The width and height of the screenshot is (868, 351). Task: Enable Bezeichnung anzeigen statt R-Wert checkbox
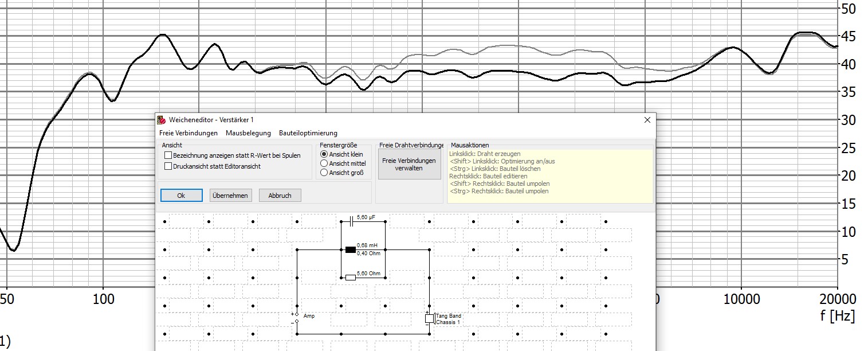tap(168, 155)
